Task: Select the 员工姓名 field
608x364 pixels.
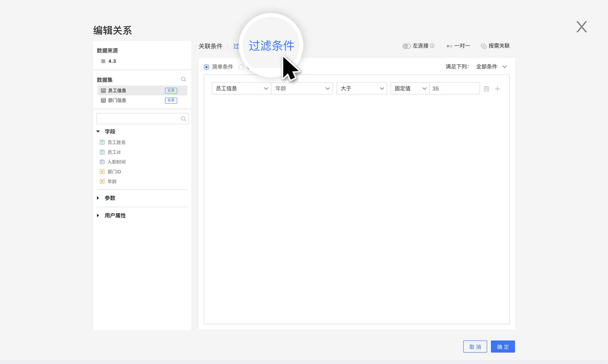Action: (117, 142)
